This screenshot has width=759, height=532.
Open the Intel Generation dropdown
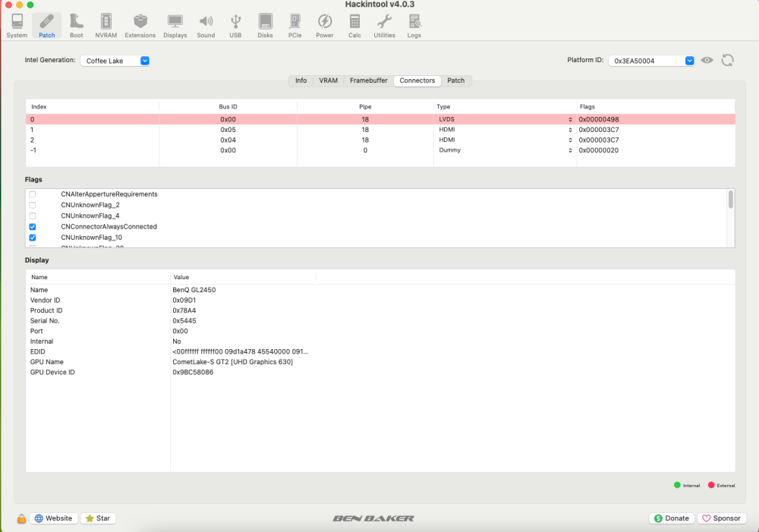click(115, 61)
